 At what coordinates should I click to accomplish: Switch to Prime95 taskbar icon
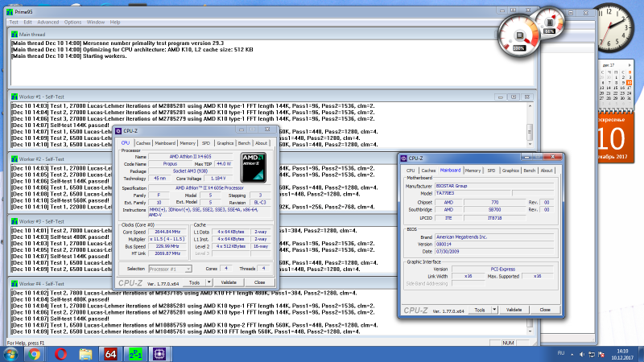tap(135, 354)
